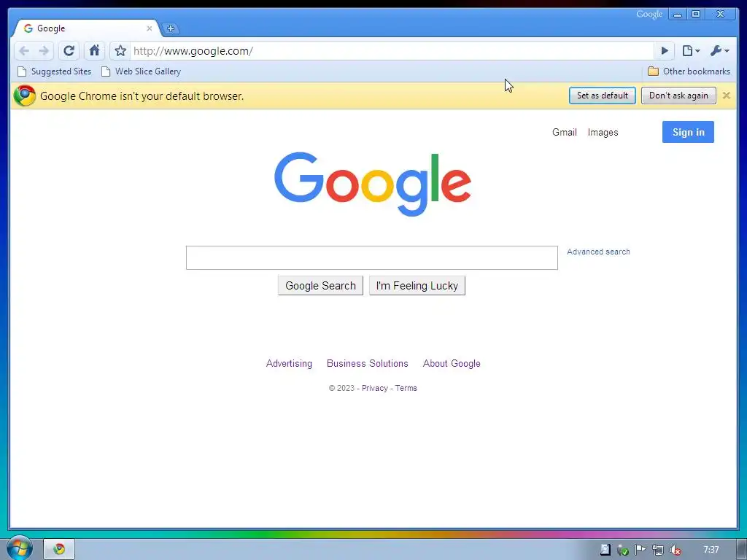Open the Windows Start menu orb
The height and width of the screenshot is (560, 747).
click(20, 548)
